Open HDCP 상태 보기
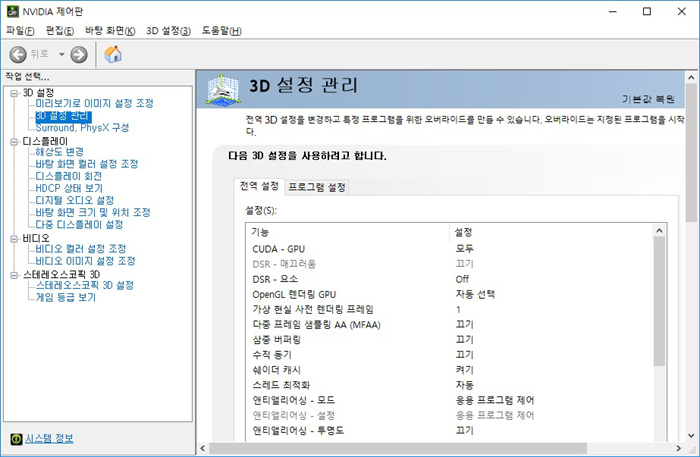 pyautogui.click(x=69, y=188)
